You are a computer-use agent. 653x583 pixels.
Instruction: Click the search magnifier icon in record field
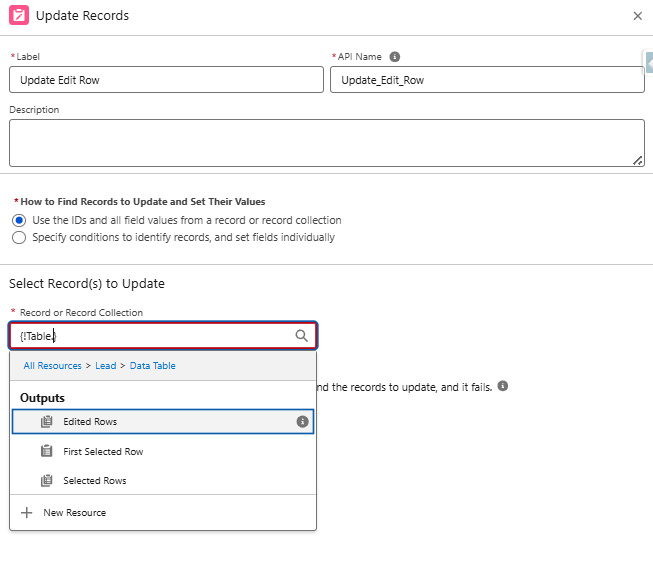pos(302,336)
